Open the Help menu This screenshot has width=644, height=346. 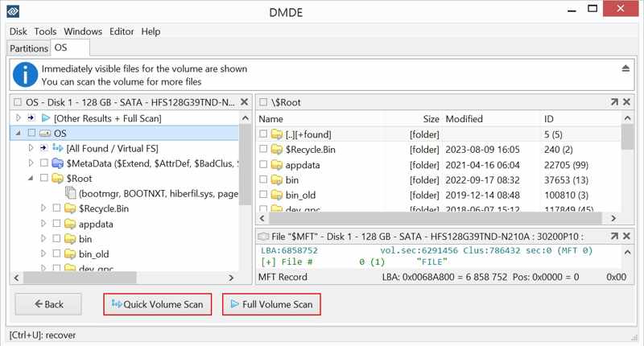[151, 31]
